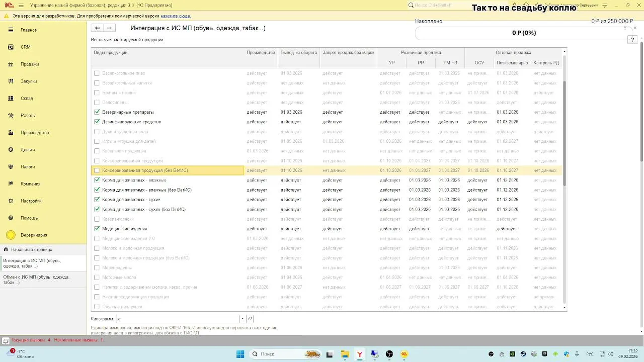
Task: Go back with the left arrow button
Action: click(x=98, y=28)
